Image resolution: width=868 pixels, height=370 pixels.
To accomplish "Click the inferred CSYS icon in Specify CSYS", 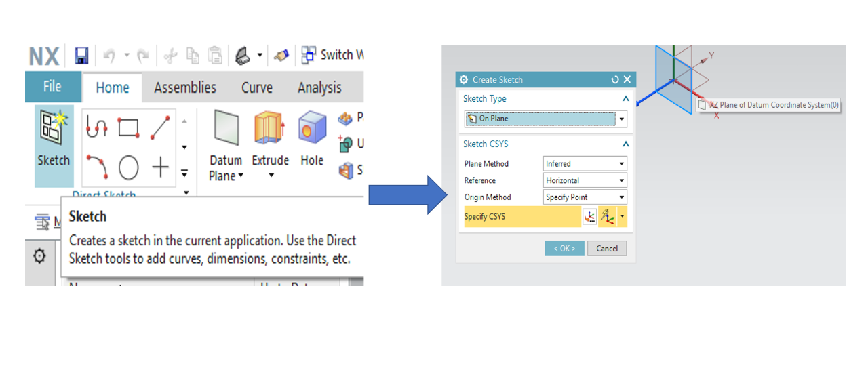I will [608, 217].
